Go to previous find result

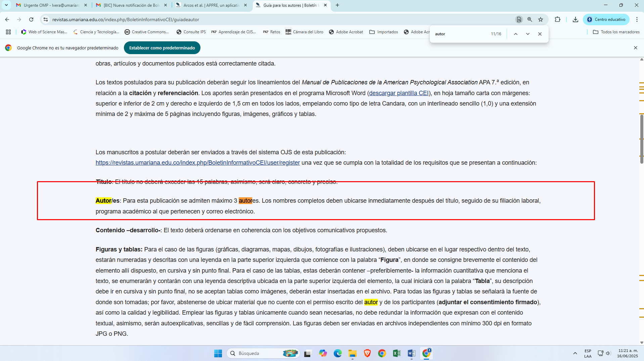coord(516,34)
